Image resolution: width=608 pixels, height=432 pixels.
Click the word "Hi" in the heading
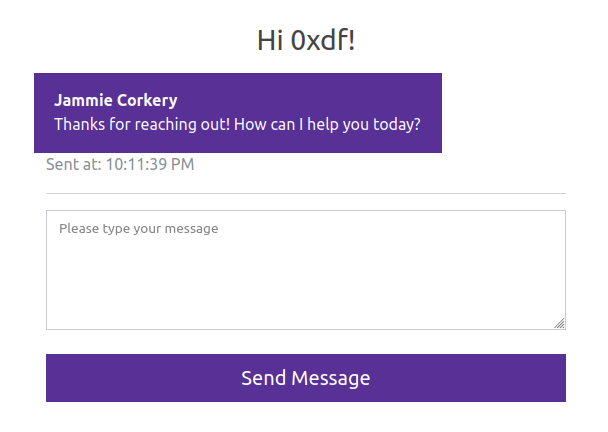[x=271, y=40]
